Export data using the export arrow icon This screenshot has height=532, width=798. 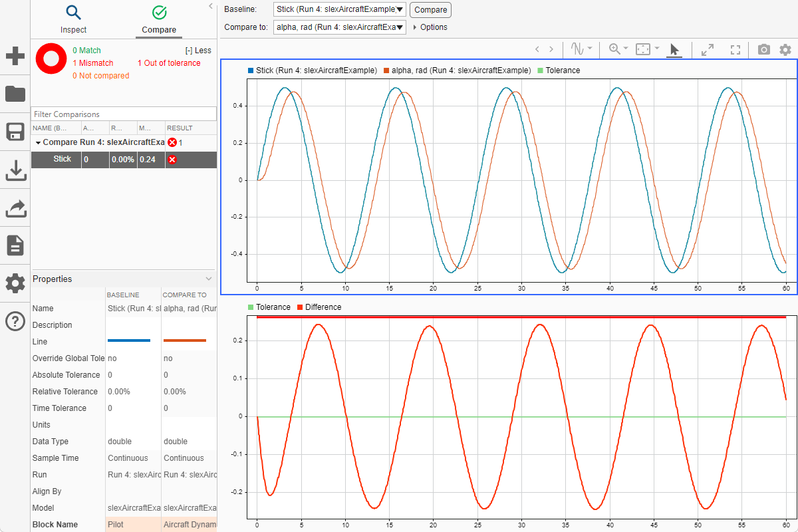point(15,208)
